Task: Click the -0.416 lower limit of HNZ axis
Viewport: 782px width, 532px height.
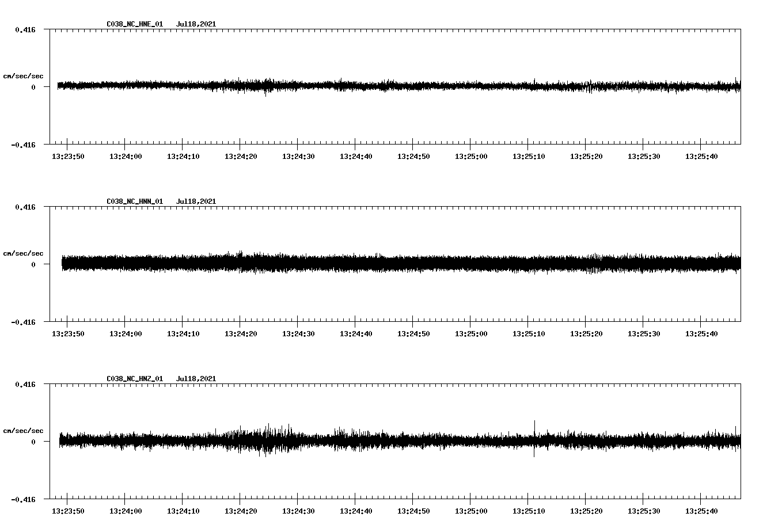Action: click(x=23, y=499)
